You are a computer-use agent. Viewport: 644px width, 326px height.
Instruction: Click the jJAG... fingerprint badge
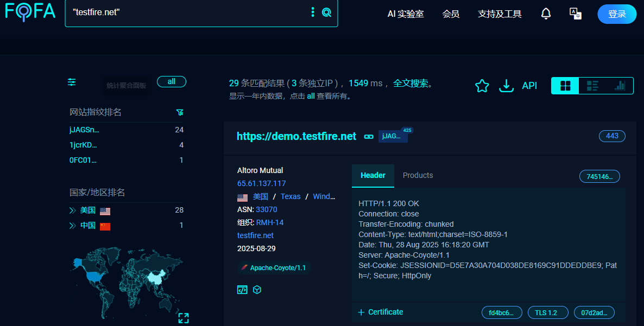click(392, 136)
